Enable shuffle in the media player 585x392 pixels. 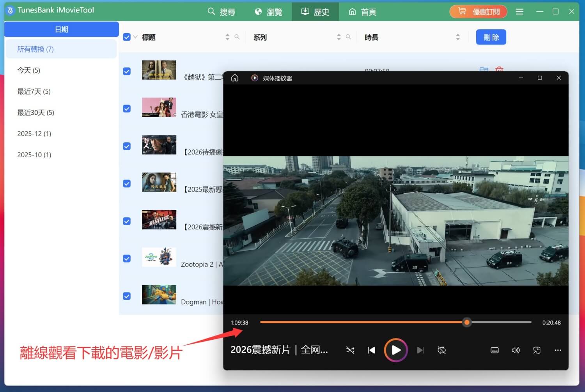pos(350,350)
